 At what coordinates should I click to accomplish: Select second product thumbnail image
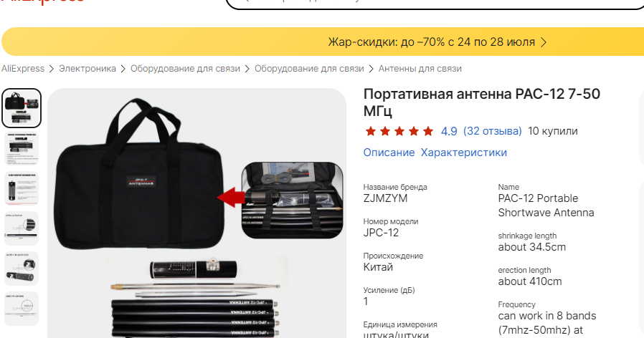[22, 148]
